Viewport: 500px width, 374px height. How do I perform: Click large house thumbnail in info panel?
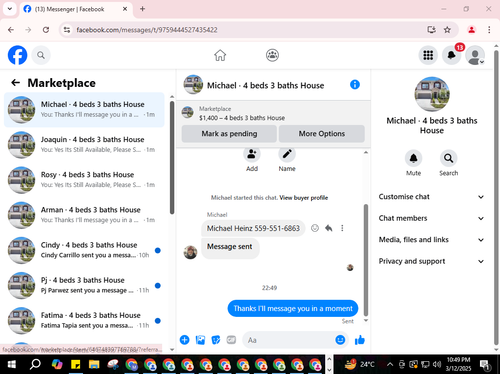[x=432, y=94]
